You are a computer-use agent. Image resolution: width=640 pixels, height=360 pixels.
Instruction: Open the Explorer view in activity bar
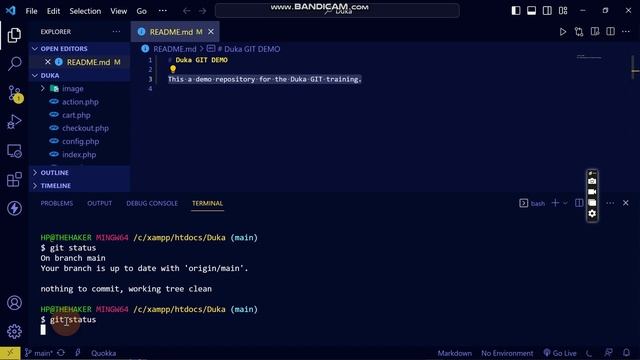tap(14, 36)
